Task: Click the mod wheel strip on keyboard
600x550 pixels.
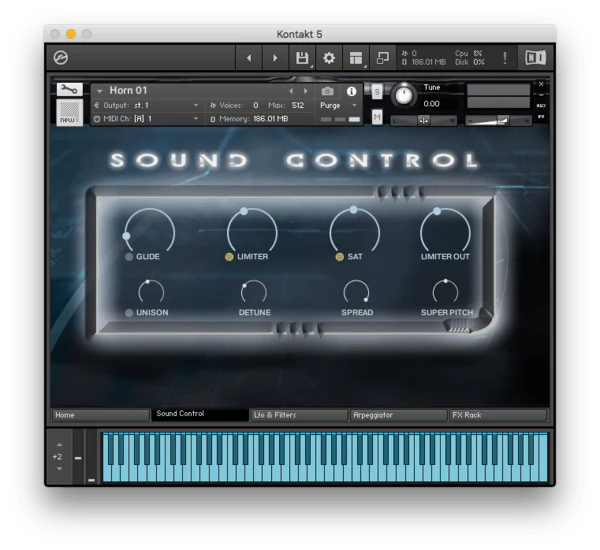Action: [91, 457]
